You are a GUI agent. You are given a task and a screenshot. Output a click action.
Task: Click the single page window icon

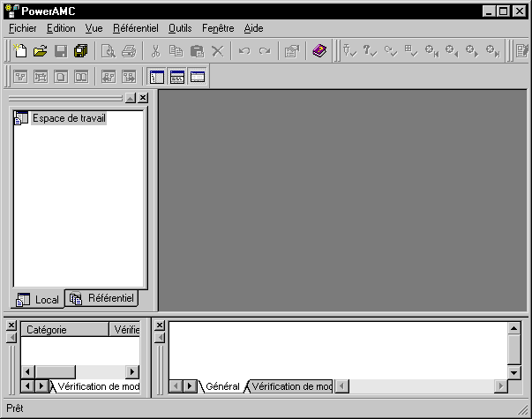(61, 77)
